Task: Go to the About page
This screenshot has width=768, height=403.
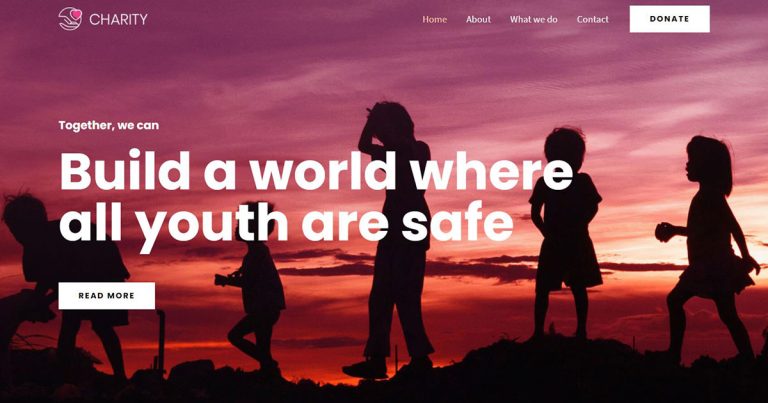Action: (478, 19)
